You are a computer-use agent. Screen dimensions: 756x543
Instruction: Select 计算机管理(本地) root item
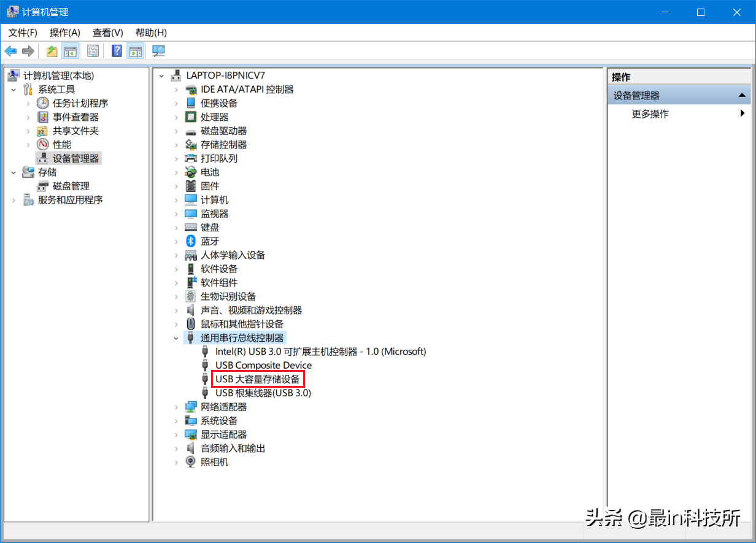click(x=59, y=75)
